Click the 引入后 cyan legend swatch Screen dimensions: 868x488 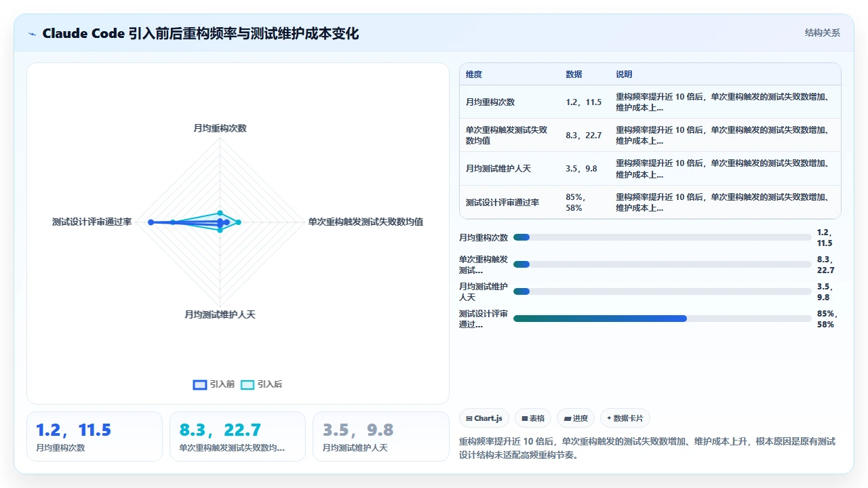[x=248, y=384]
